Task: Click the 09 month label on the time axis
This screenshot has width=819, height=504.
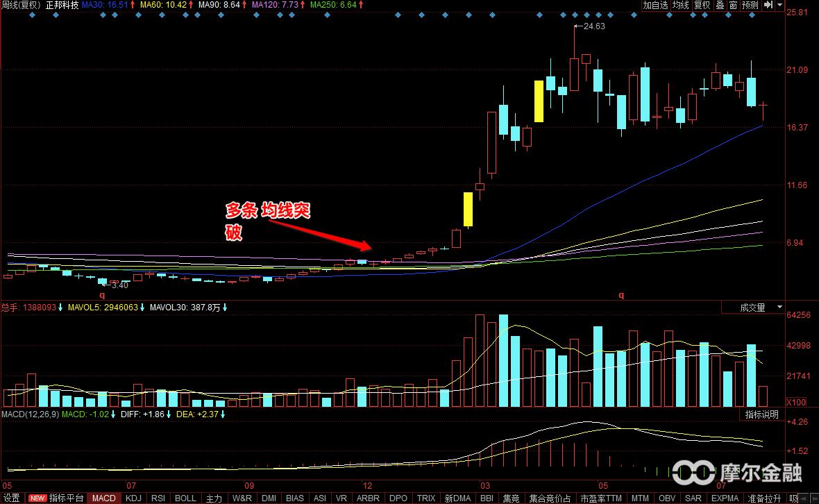Action: pyautogui.click(x=250, y=486)
